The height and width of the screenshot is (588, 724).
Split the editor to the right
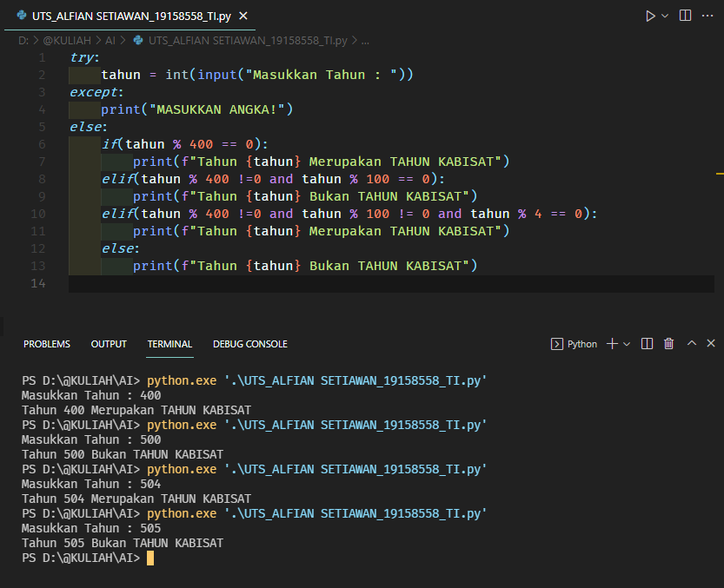(x=686, y=16)
